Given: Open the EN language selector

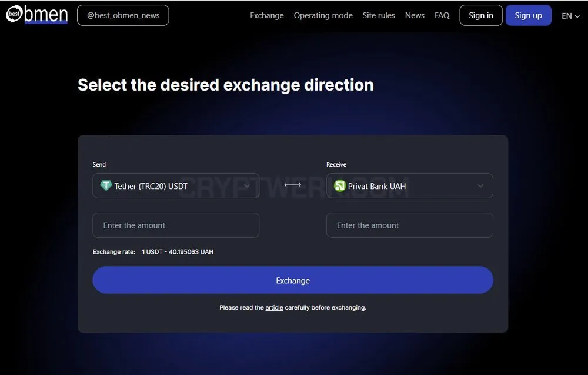Looking at the screenshot, I should (570, 16).
